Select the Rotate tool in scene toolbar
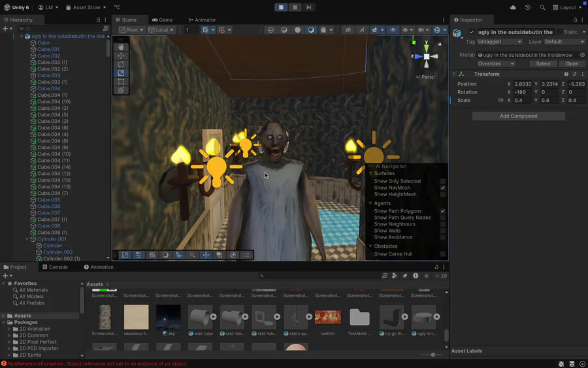 (x=121, y=65)
